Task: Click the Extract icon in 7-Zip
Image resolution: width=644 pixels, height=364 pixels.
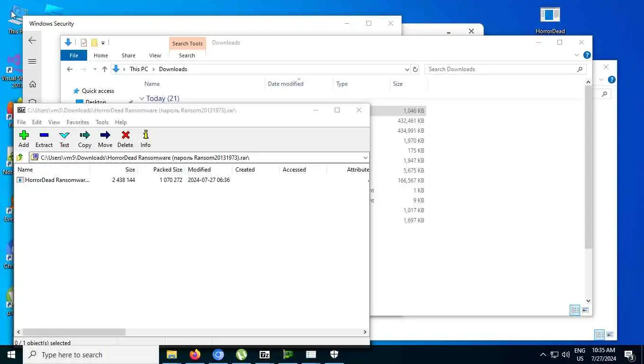Action: click(44, 139)
